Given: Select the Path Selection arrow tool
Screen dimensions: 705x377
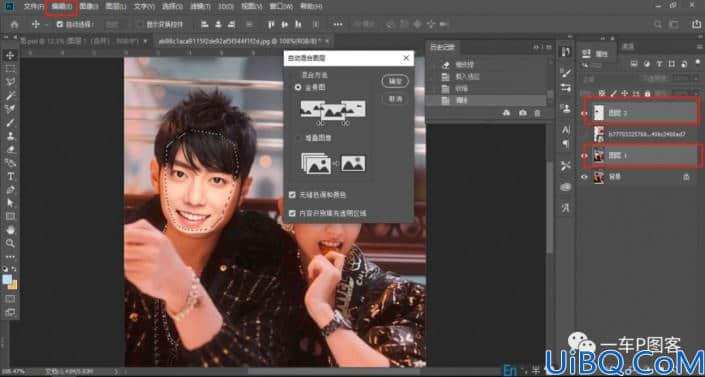Looking at the screenshot, I should (x=10, y=203).
